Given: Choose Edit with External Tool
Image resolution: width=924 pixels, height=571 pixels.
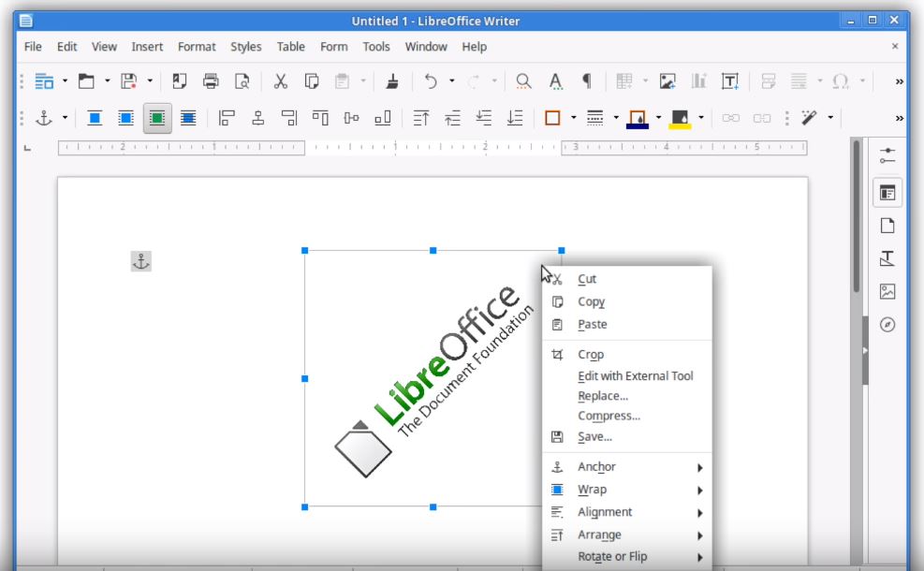Looking at the screenshot, I should [627, 376].
